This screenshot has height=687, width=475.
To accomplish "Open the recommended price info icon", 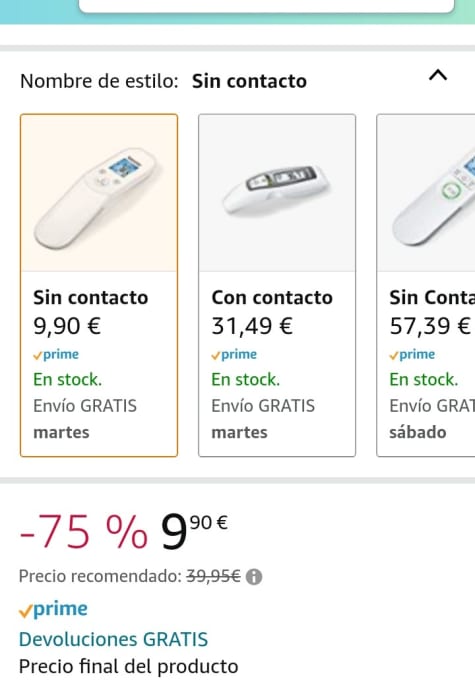I will tap(254, 577).
